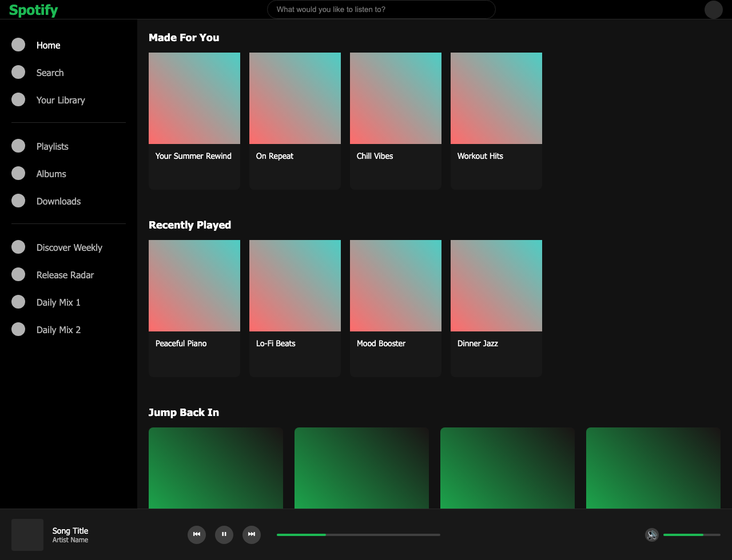Click the icon beside Your Library
Viewport: 732px width, 560px height.
pyautogui.click(x=18, y=99)
